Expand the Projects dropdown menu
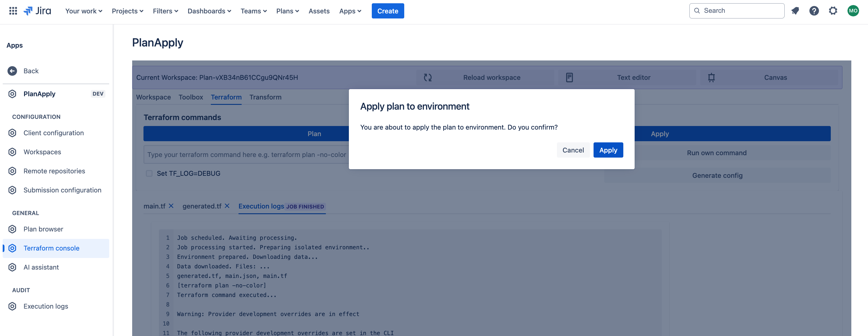 tap(127, 11)
